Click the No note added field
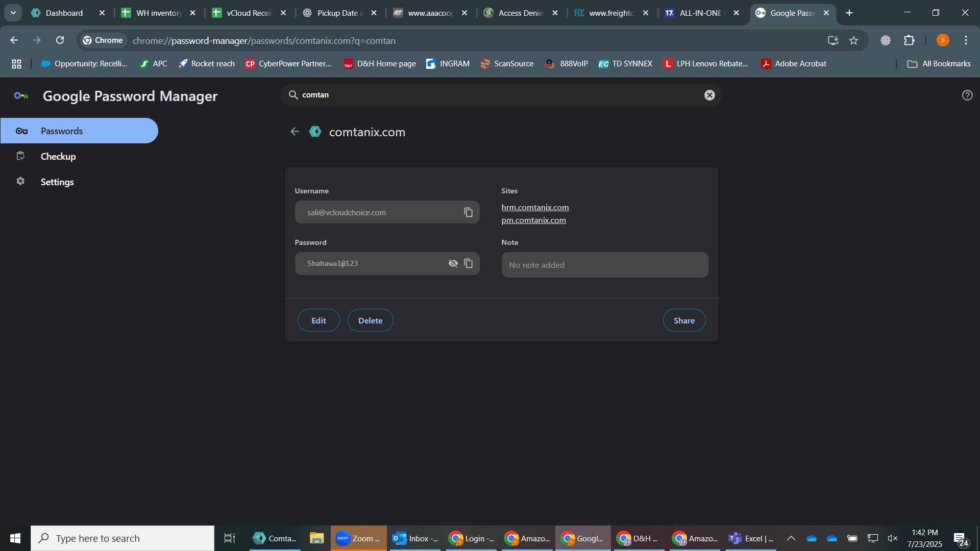The image size is (980, 551). (605, 265)
